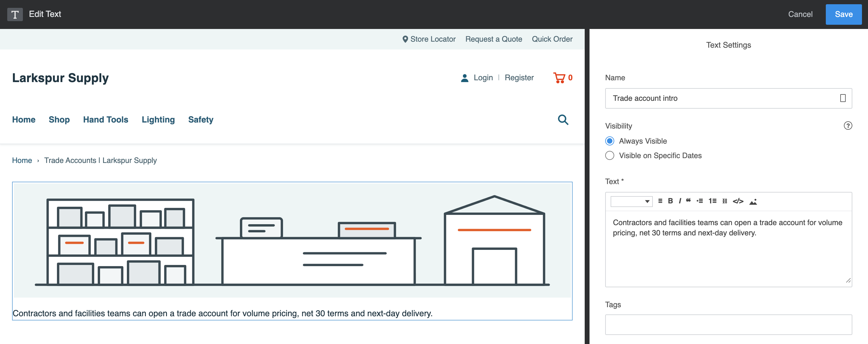Open the Request a Quote link

pyautogui.click(x=493, y=39)
